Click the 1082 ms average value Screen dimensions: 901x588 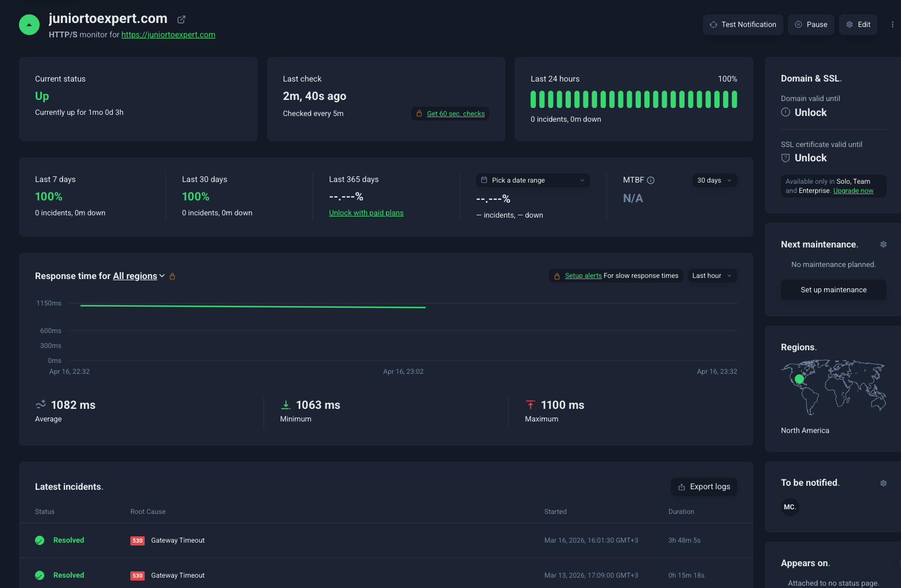[x=74, y=405]
